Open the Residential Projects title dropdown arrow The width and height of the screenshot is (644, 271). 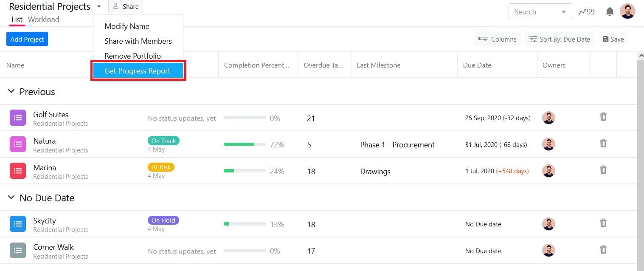99,6
